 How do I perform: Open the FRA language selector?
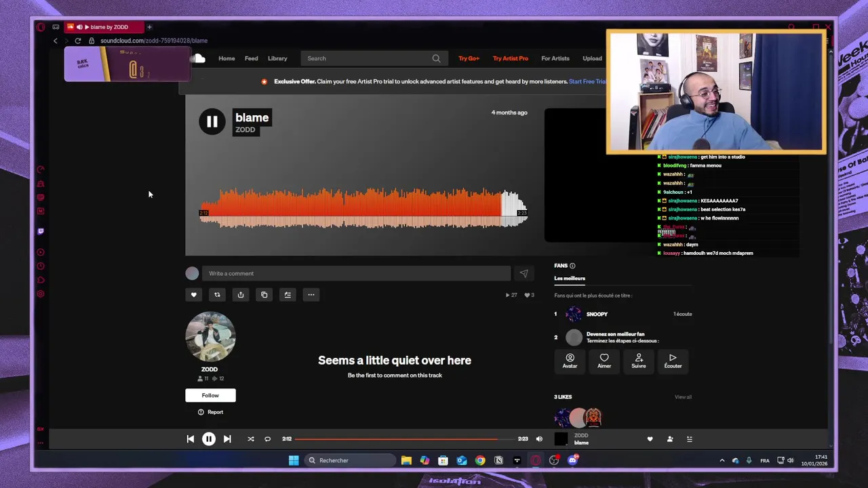click(x=765, y=461)
